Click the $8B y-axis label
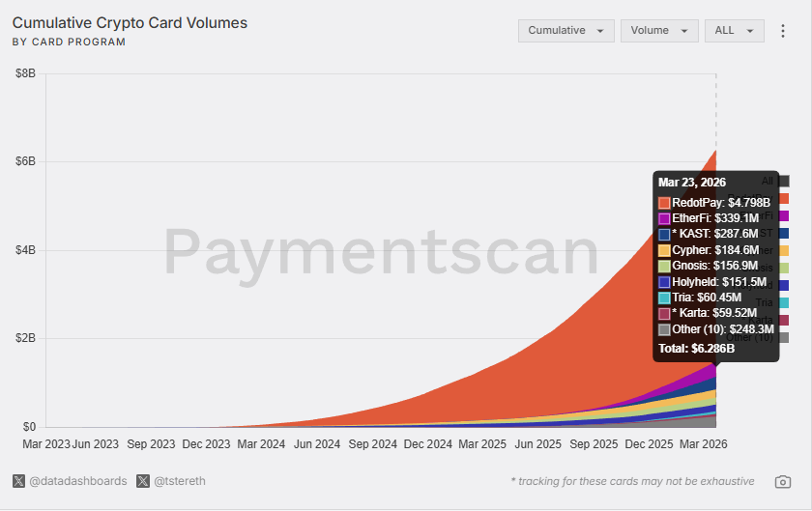The width and height of the screenshot is (812, 511). 25,73
